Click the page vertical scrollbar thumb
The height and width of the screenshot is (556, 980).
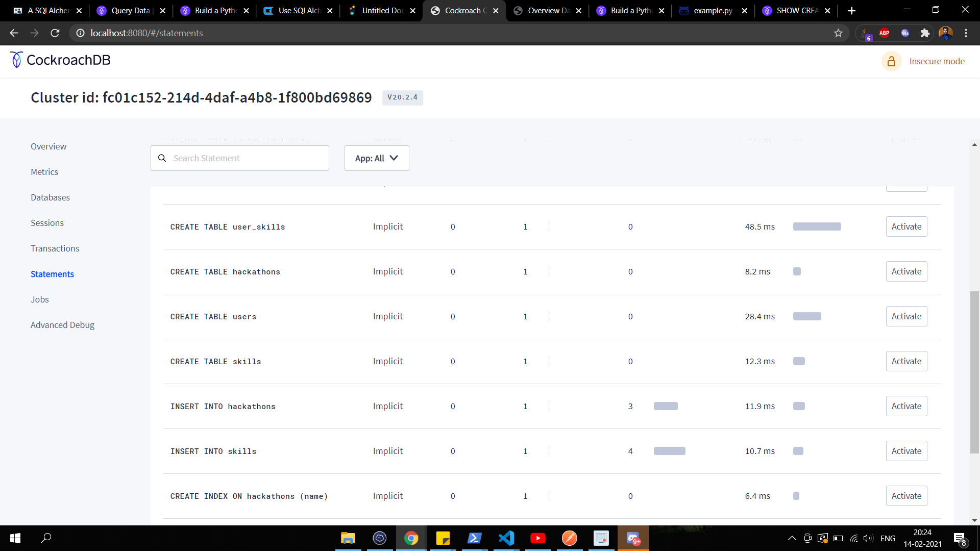(x=974, y=372)
